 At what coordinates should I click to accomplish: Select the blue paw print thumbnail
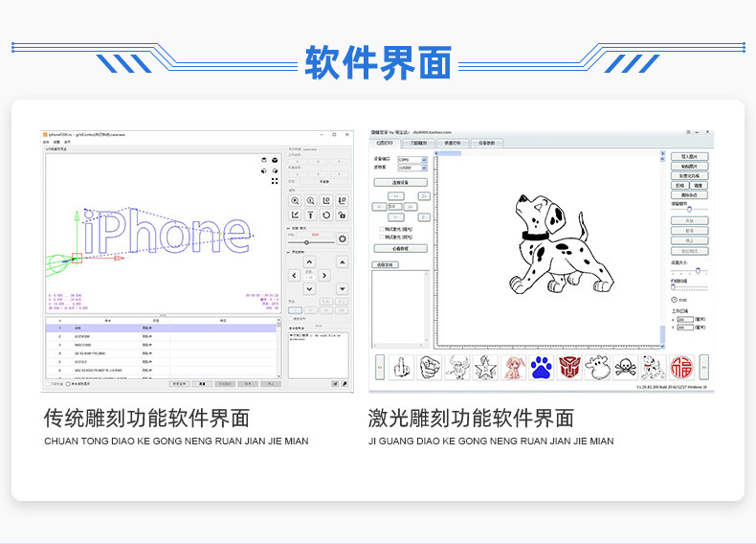tap(542, 368)
